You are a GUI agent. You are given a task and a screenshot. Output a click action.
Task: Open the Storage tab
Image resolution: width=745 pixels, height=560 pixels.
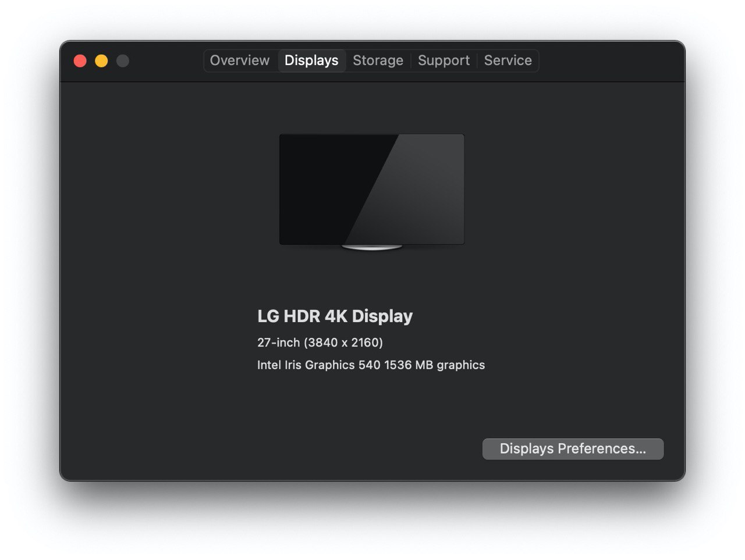[x=378, y=60]
